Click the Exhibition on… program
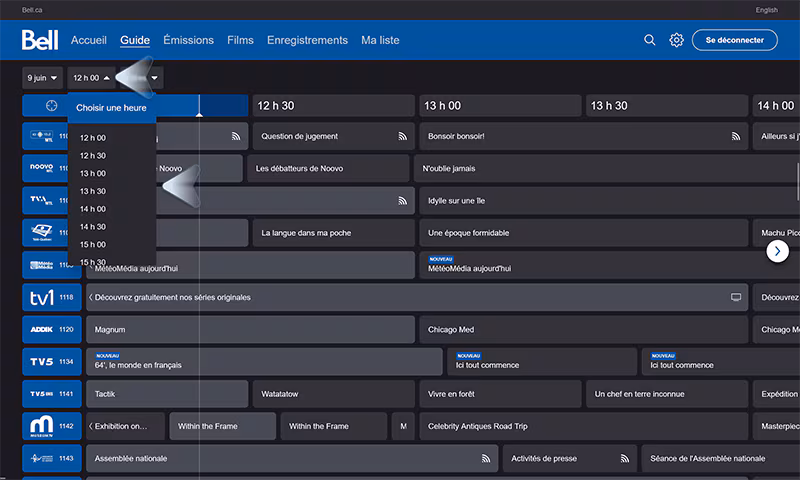The width and height of the screenshot is (800, 480). 126,426
